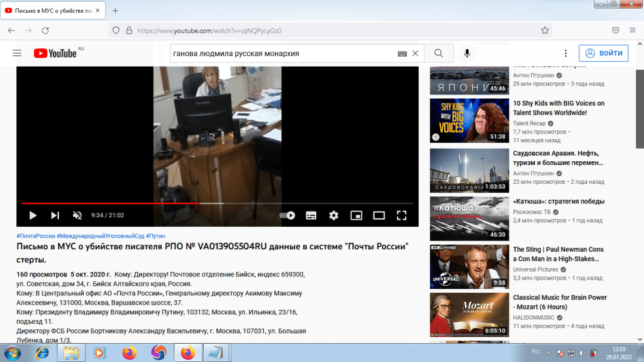Open a new browser tab

(116, 11)
